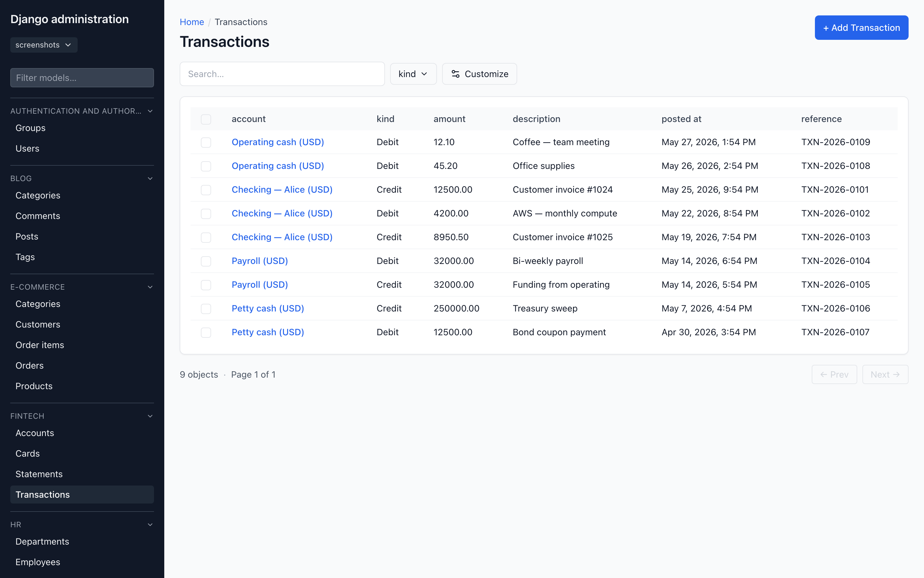Open Payroll link for Bi-weekly payroll

(x=260, y=261)
